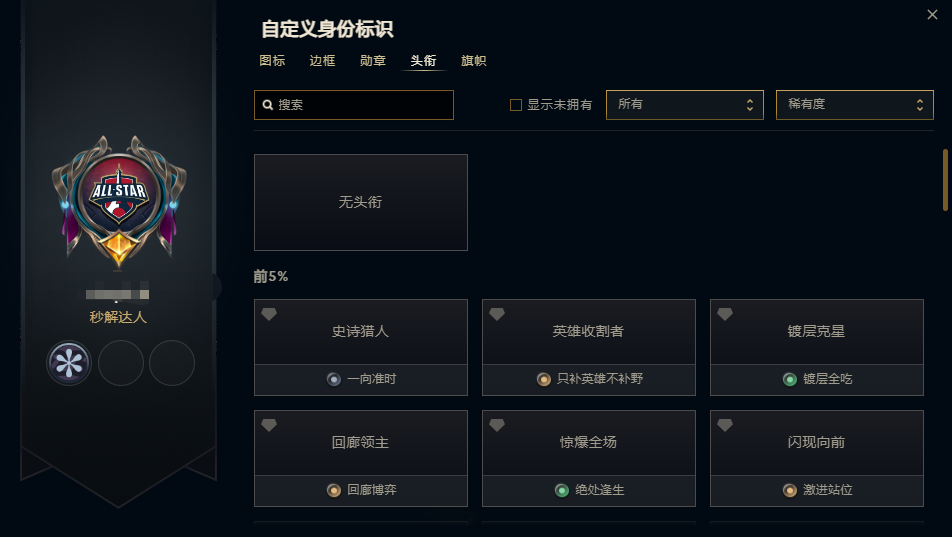The image size is (952, 537).
Task: Choose the 无头衔 option
Action: pos(360,202)
